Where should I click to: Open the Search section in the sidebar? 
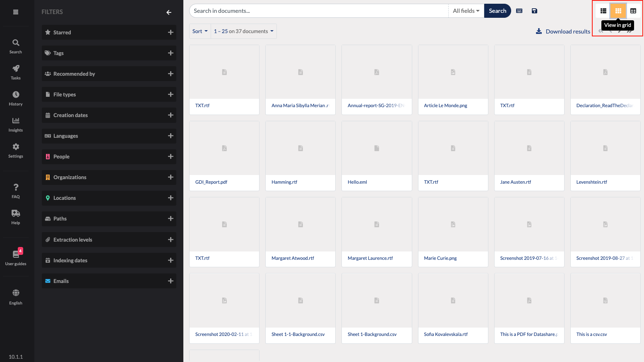(x=16, y=46)
